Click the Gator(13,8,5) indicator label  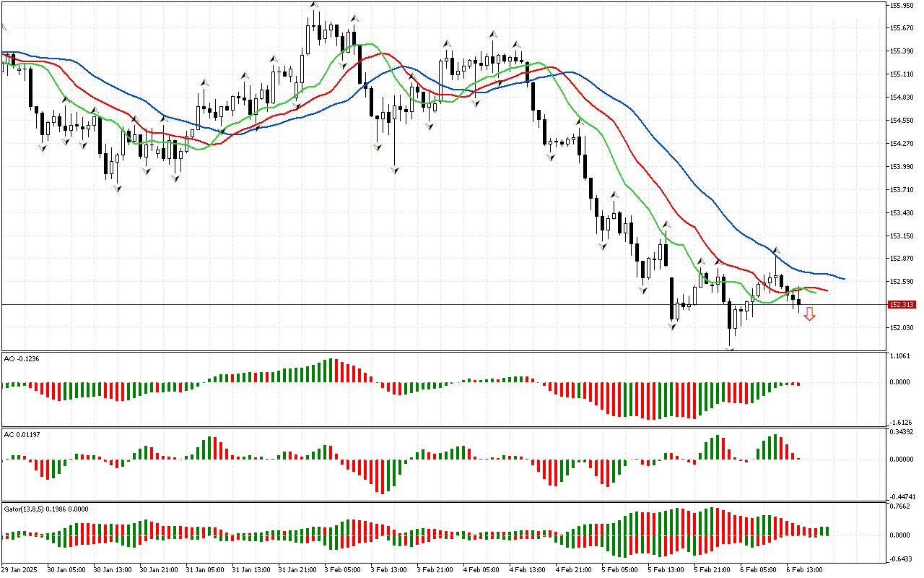pos(46,509)
